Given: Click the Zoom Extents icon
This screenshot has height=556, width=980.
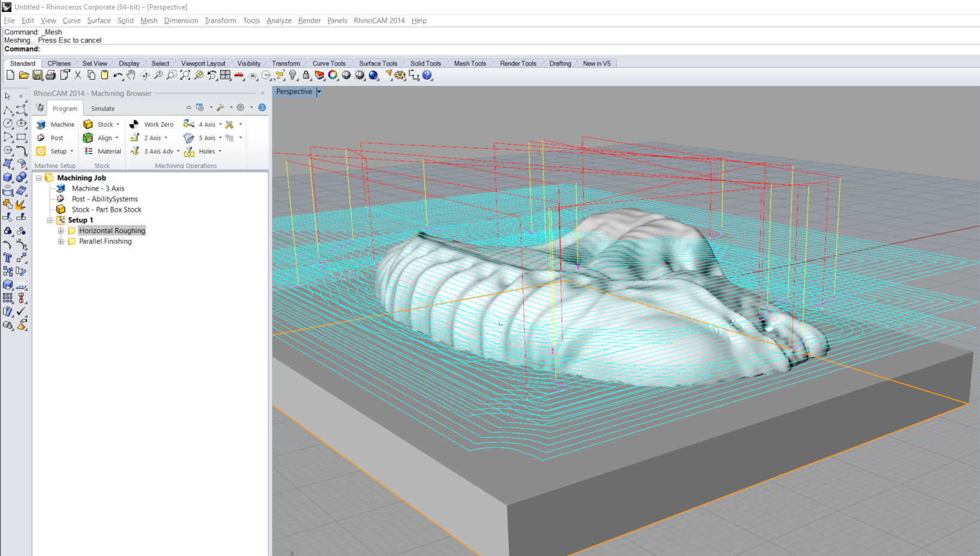Looking at the screenshot, I should [185, 75].
